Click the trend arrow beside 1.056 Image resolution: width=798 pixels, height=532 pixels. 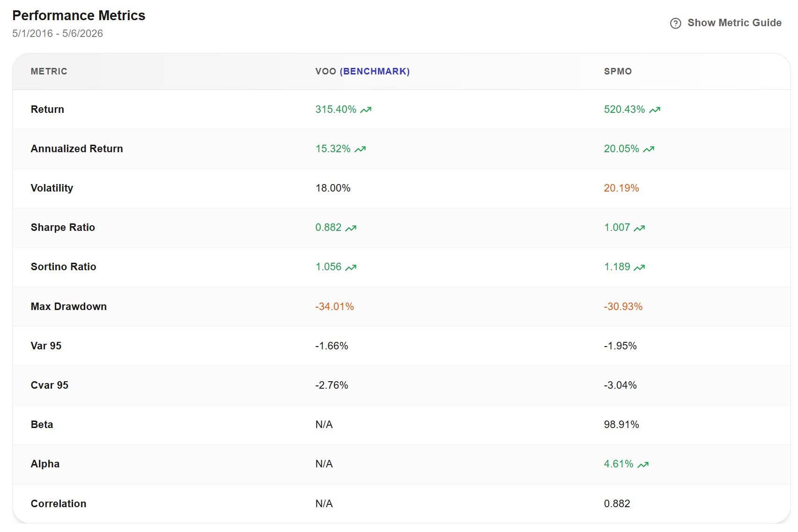pyautogui.click(x=351, y=267)
